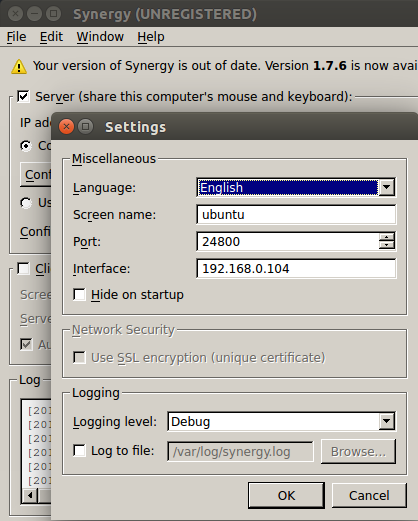Increase port number with up arrow
The image size is (418, 521).
387,237
